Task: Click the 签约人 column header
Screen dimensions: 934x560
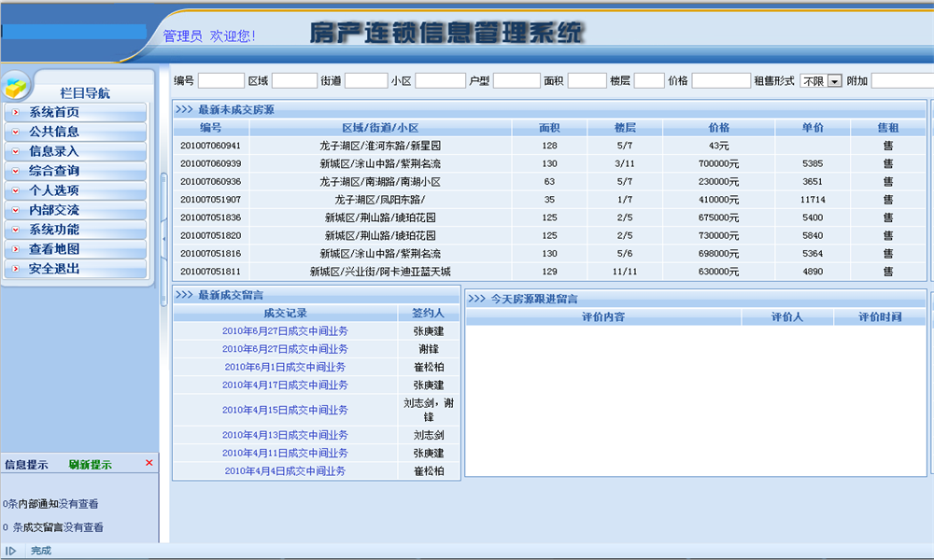Action: pos(429,313)
